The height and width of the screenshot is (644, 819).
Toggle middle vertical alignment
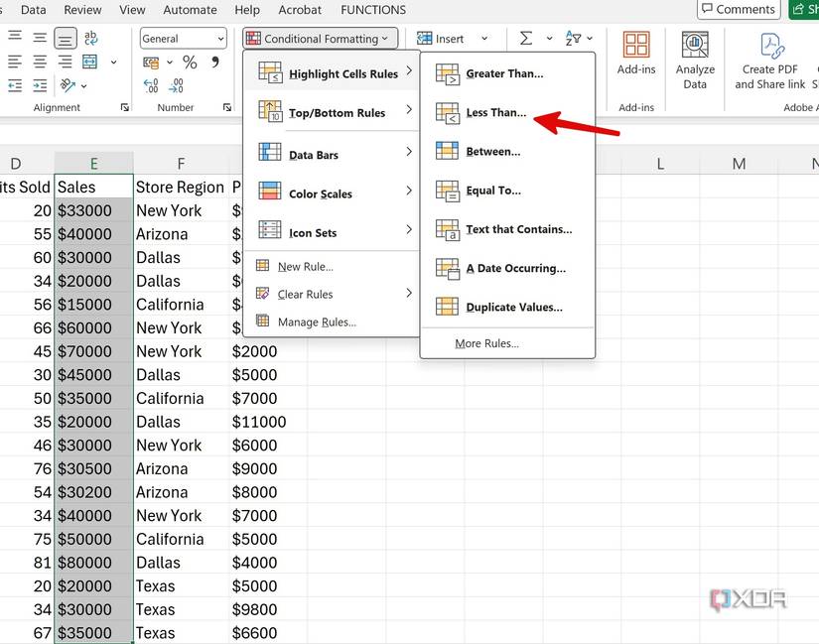click(39, 38)
